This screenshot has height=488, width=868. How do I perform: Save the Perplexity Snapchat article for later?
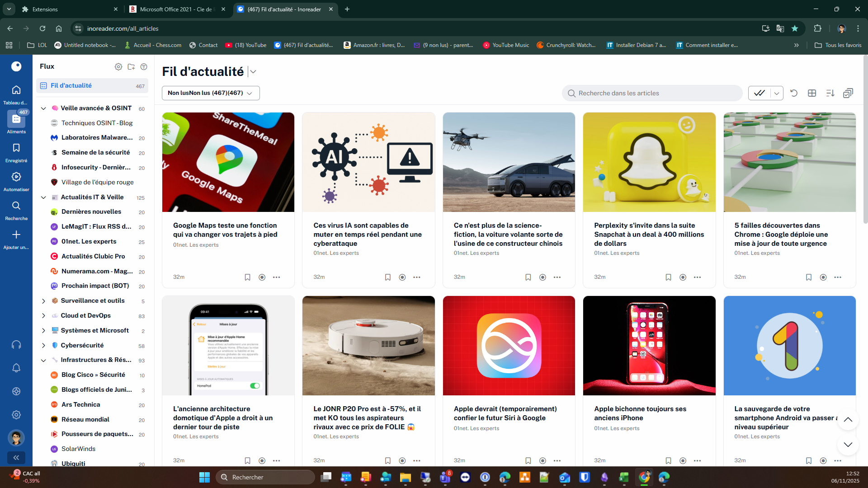(x=669, y=277)
